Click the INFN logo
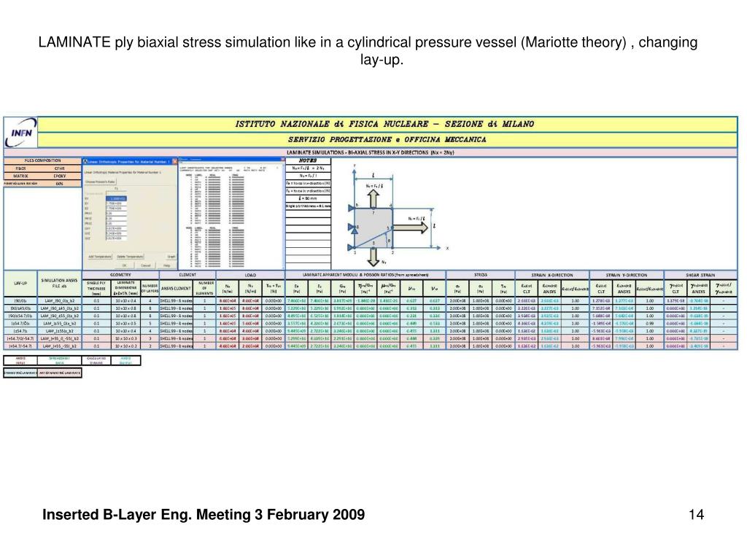The height and width of the screenshot is (560, 747). point(20,133)
